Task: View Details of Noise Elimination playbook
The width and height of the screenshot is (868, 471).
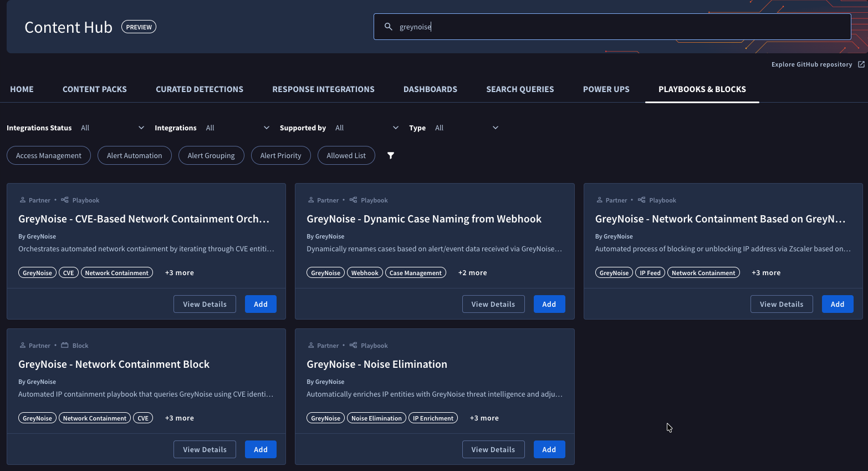Action: tap(493, 449)
